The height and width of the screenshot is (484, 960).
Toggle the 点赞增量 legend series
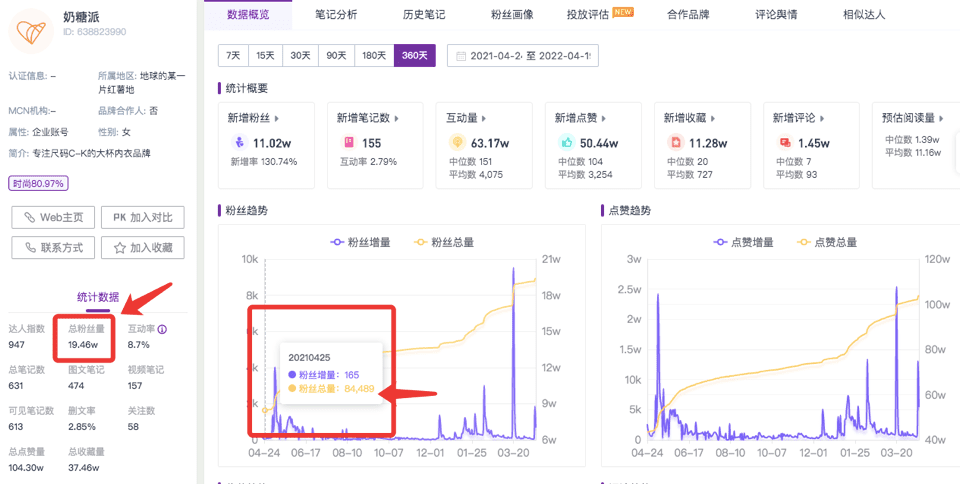743,242
